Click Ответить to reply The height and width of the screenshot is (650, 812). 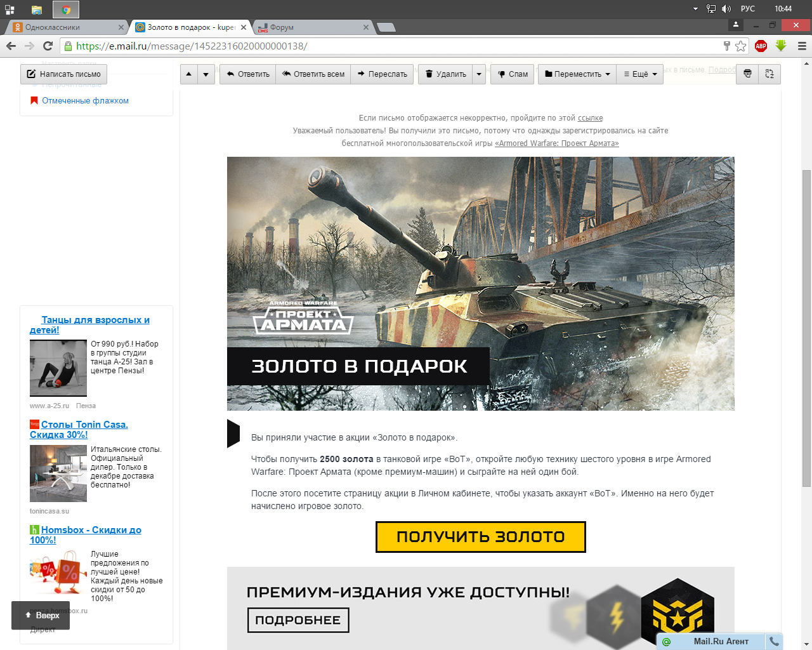pos(248,74)
